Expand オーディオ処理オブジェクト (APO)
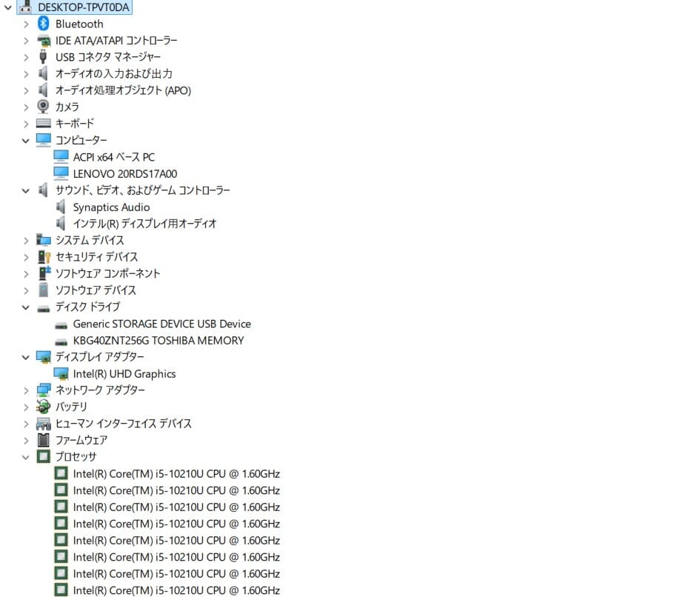This screenshot has width=700, height=597. pyautogui.click(x=26, y=90)
